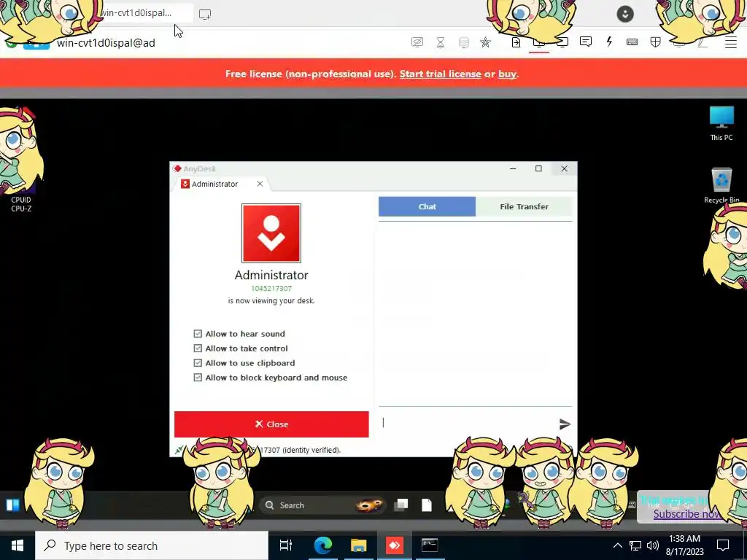747x560 pixels.
Task: Minimize the inner AnyDesk window
Action: pyautogui.click(x=513, y=168)
